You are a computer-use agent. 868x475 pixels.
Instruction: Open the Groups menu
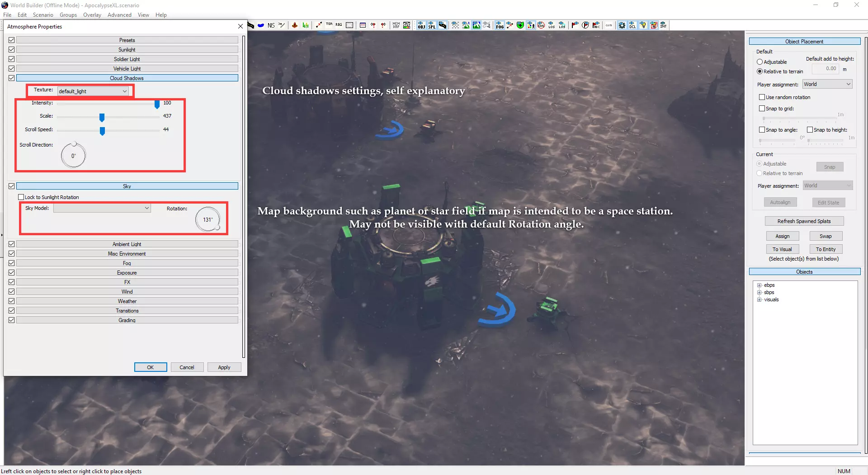[x=68, y=15]
